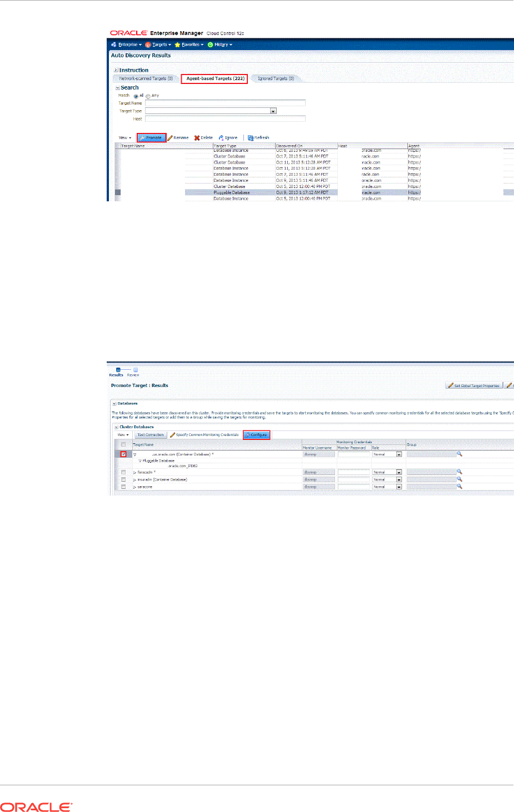Collapse the Cluster Databases section
This screenshot has width=514, height=812.
(x=116, y=427)
